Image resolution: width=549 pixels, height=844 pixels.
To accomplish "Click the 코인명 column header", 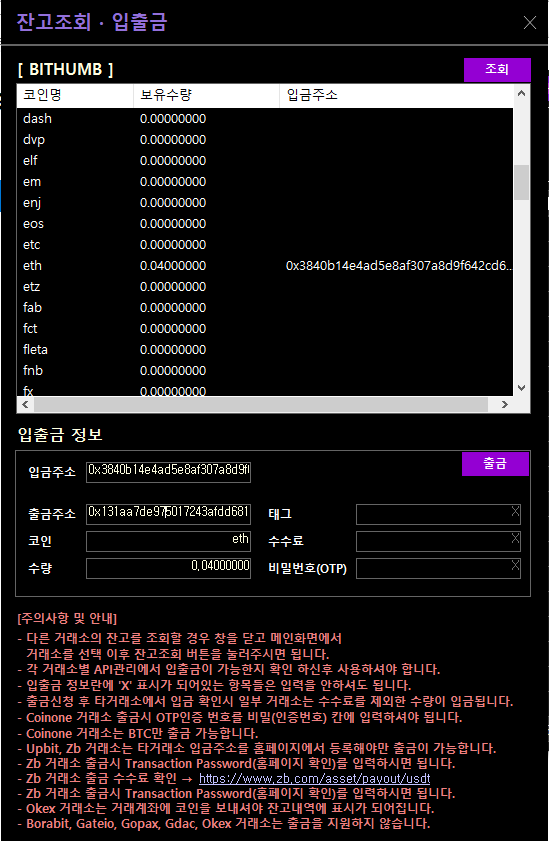I will pyautogui.click(x=75, y=95).
